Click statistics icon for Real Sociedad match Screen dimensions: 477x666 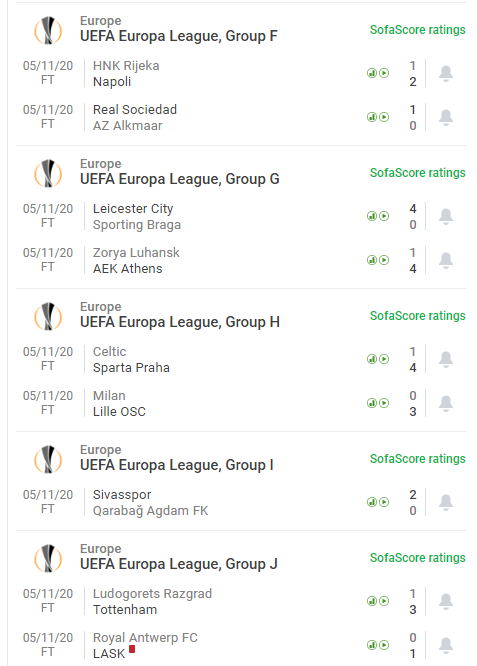(x=372, y=117)
